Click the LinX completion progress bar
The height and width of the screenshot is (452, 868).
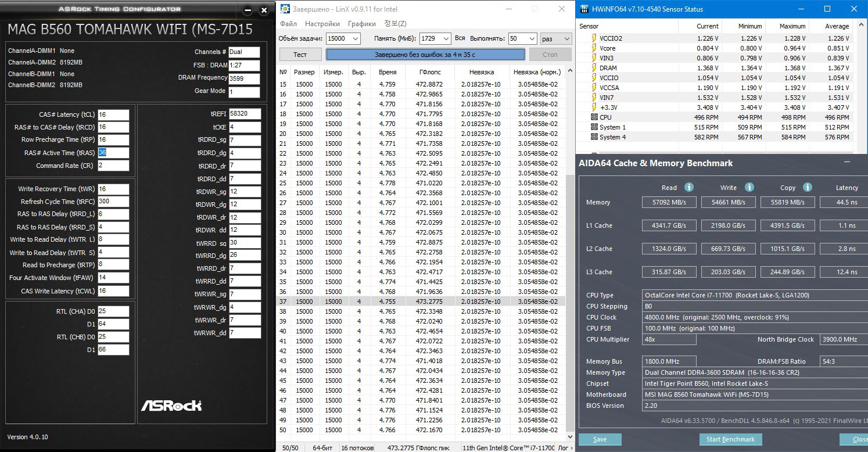point(425,55)
